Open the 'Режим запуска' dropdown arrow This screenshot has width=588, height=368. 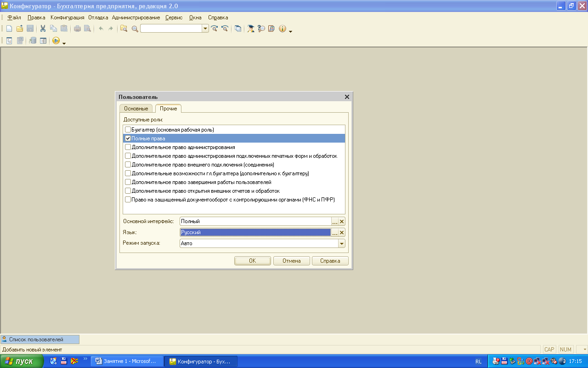tap(341, 243)
